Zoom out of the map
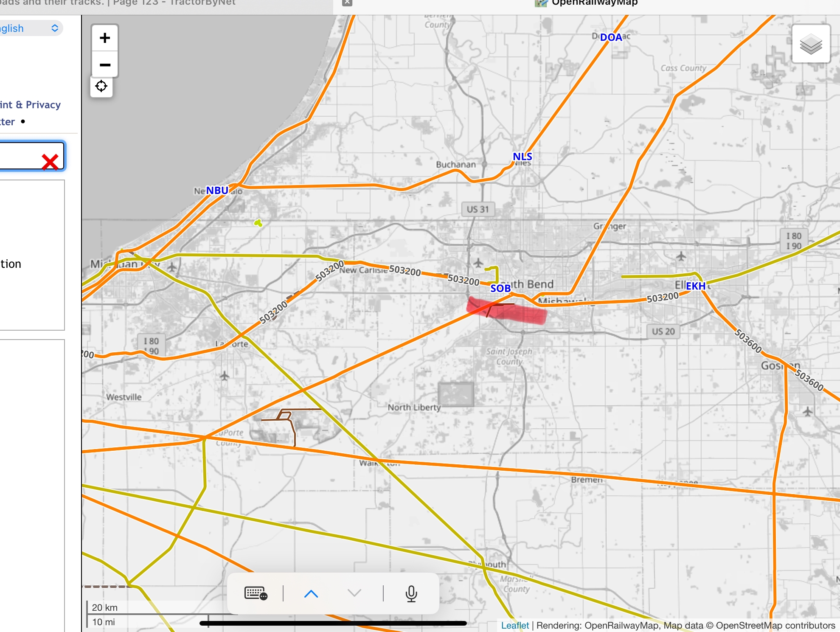Screen dimensions: 840x632 pyautogui.click(x=104, y=65)
